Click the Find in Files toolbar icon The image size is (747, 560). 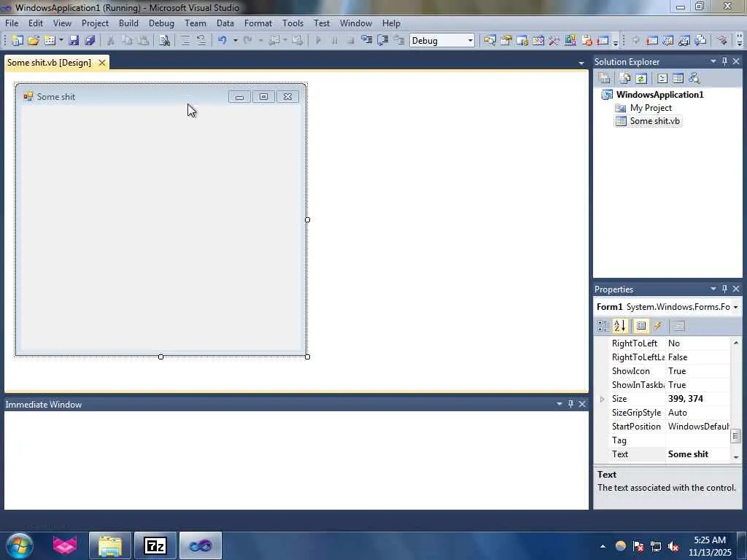164,41
